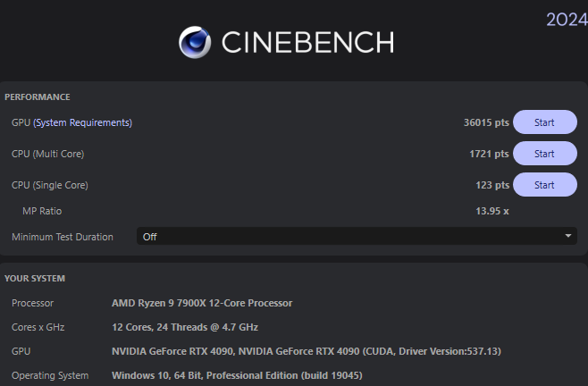Screen dimensions: 588x386
Task: Click the YOUR SYSTEM section heading
Action: tap(35, 279)
